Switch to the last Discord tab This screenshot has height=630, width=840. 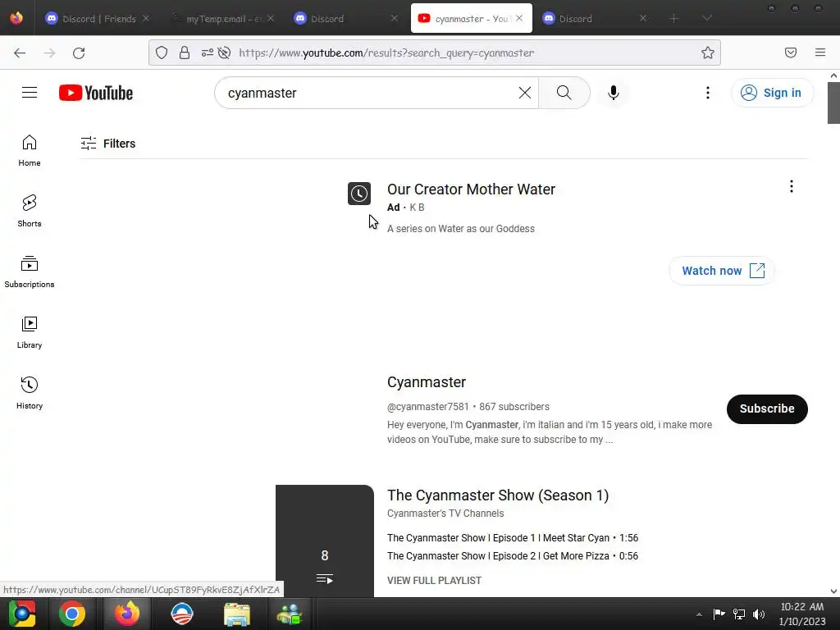[x=595, y=19]
